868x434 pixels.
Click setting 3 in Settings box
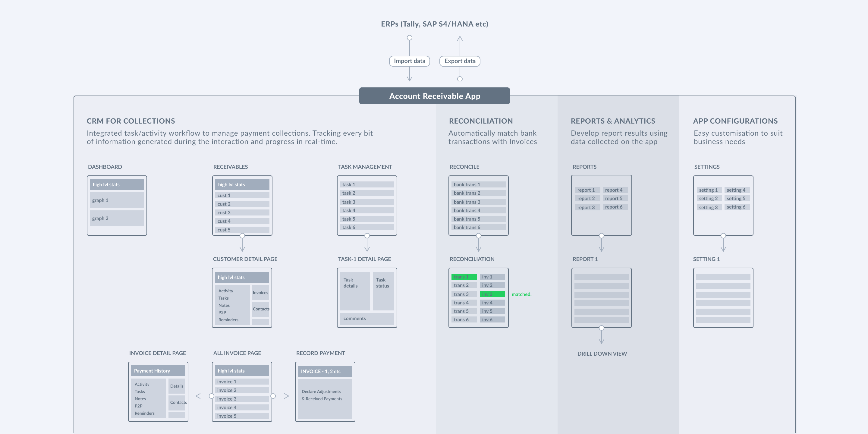[x=709, y=208]
